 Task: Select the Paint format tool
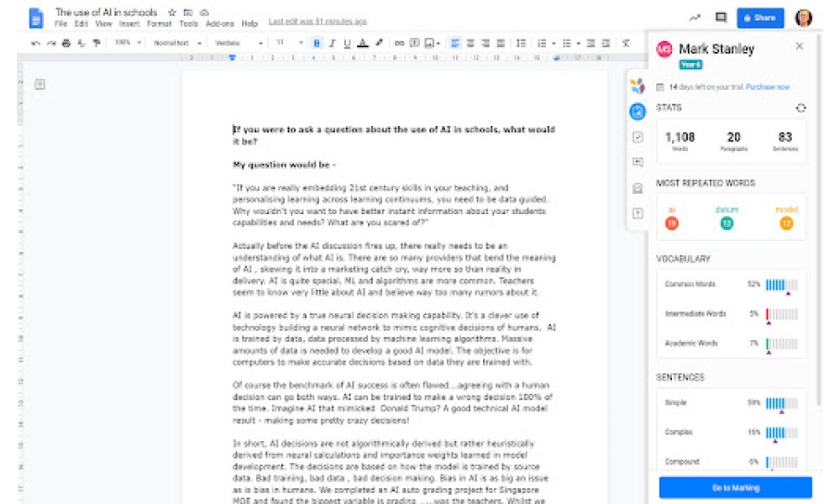(97, 43)
